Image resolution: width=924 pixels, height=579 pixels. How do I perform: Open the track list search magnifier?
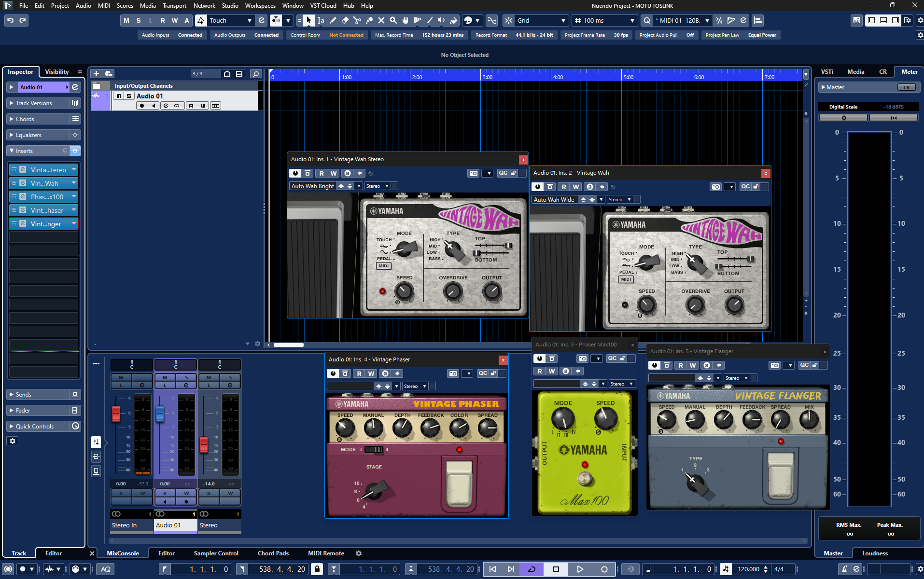[x=256, y=73]
